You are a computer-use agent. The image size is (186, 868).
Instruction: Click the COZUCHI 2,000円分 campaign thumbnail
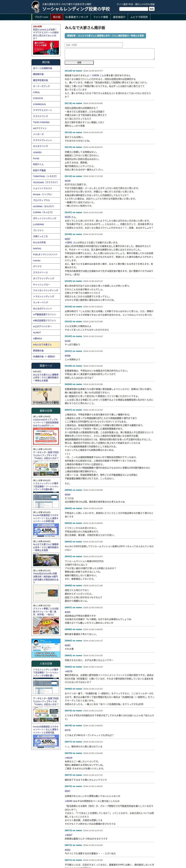point(46,436)
